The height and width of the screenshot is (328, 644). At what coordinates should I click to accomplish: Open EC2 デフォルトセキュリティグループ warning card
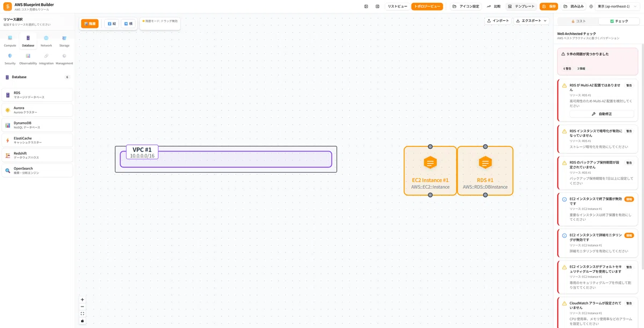point(598,277)
